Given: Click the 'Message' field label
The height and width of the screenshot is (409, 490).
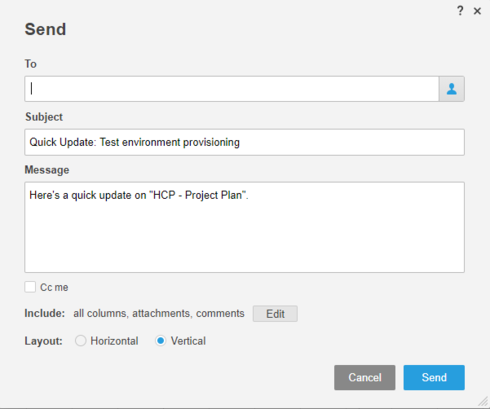Looking at the screenshot, I should [47, 170].
